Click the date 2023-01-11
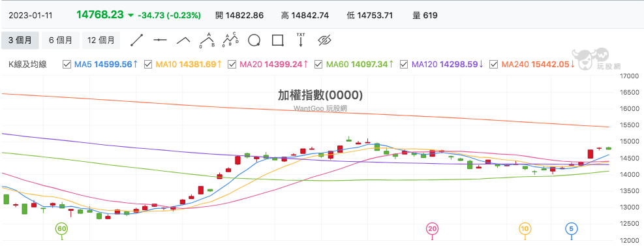 click(31, 16)
